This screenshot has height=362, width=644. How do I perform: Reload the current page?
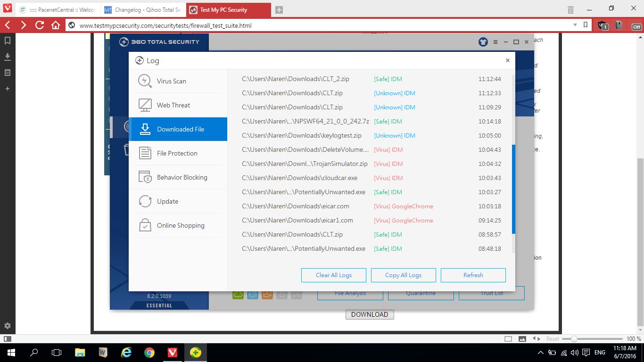40,25
